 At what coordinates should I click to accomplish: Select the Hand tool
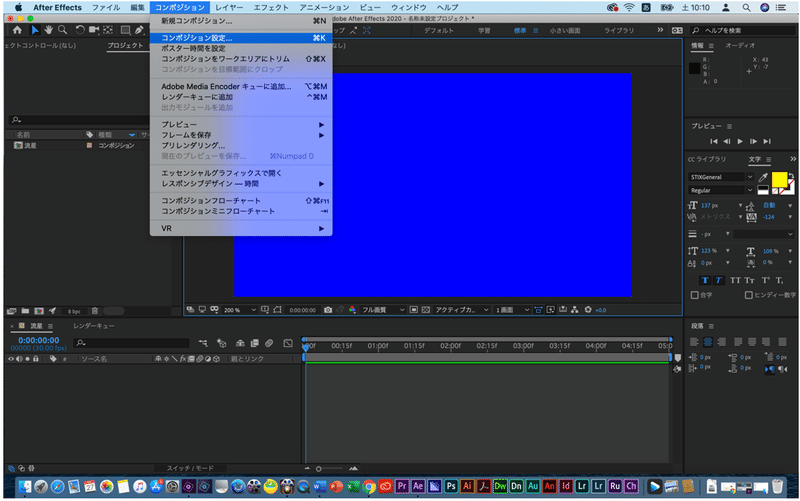point(48,30)
